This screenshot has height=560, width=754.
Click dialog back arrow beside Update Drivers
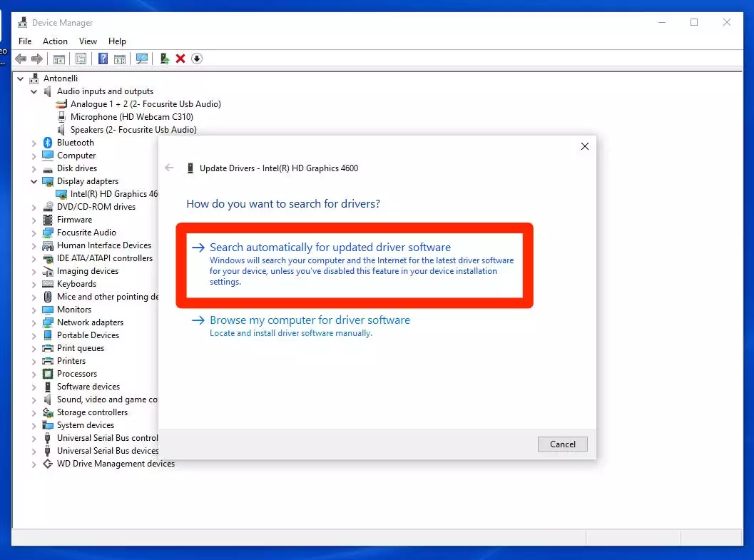coord(169,168)
